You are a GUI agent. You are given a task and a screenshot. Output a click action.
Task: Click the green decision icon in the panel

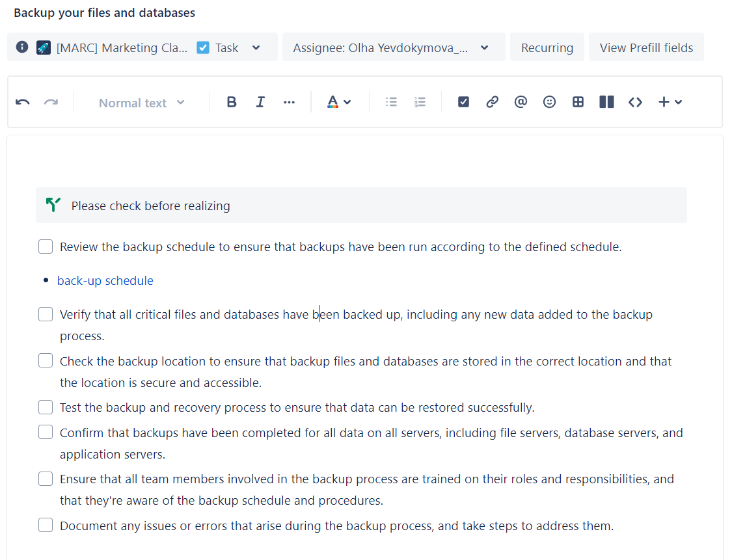pos(53,205)
